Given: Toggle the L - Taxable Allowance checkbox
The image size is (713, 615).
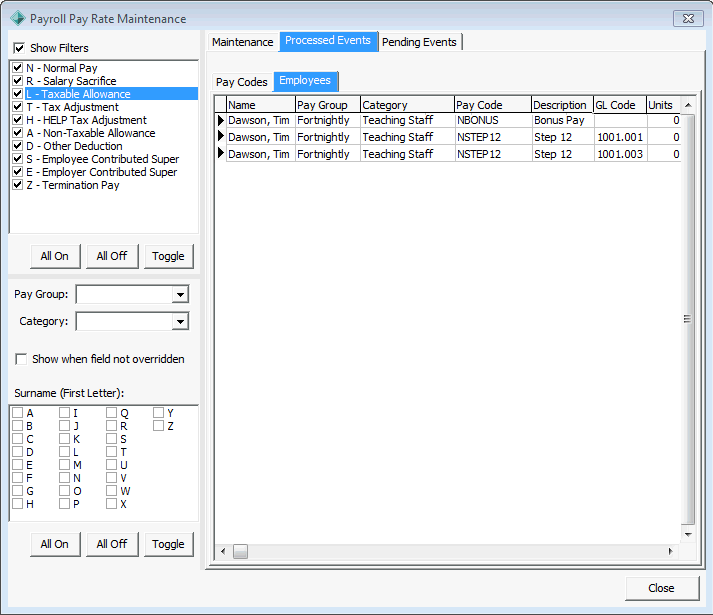Looking at the screenshot, I should pyautogui.click(x=17, y=94).
